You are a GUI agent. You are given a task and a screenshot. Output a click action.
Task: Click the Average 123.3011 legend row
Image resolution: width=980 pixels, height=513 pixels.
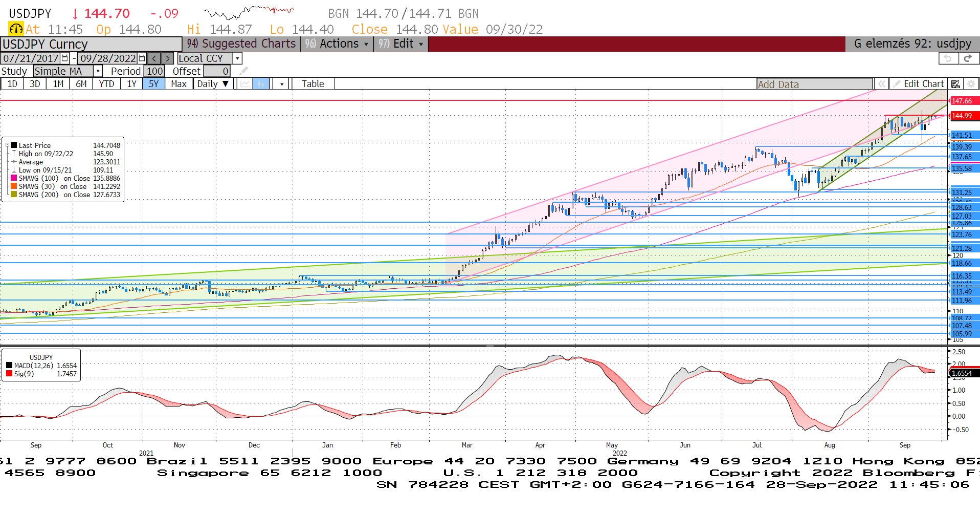click(x=65, y=162)
